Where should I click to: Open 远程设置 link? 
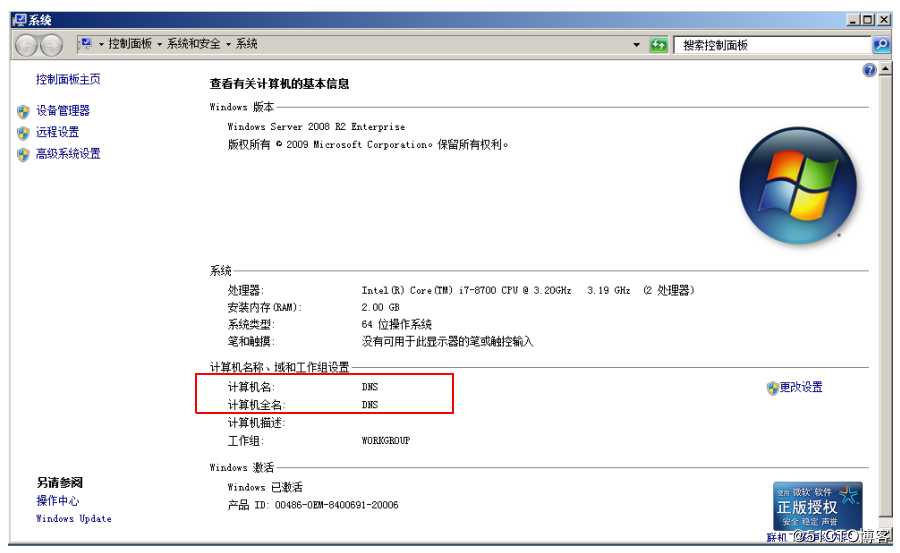57,132
